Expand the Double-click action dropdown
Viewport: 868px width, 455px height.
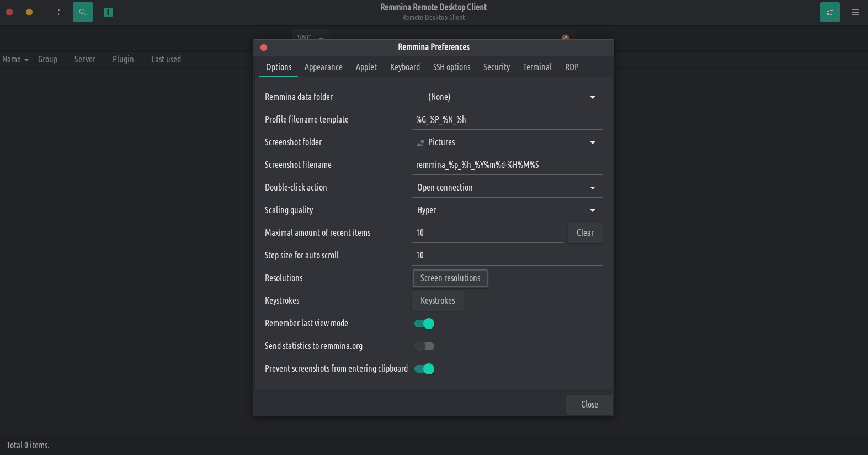507,188
